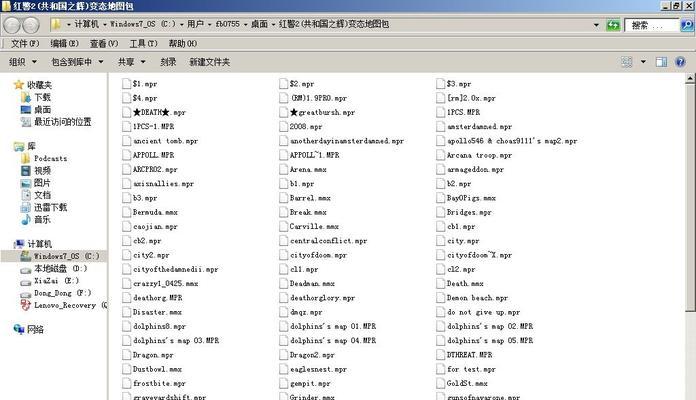Open the 帮助(H) menu
The height and width of the screenshot is (400, 696).
tap(182, 44)
